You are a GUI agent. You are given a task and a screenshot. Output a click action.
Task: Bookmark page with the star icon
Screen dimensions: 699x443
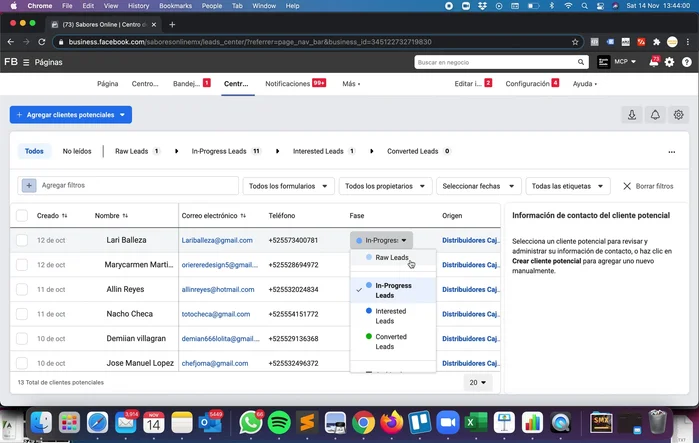(x=575, y=42)
